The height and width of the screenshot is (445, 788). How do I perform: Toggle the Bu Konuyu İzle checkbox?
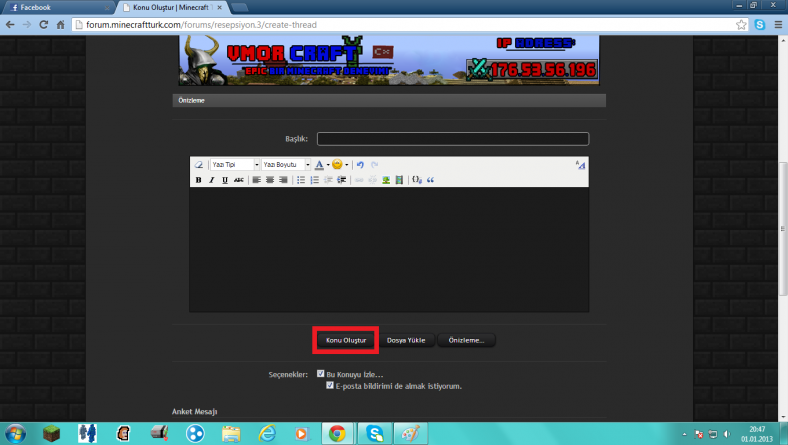click(321, 374)
